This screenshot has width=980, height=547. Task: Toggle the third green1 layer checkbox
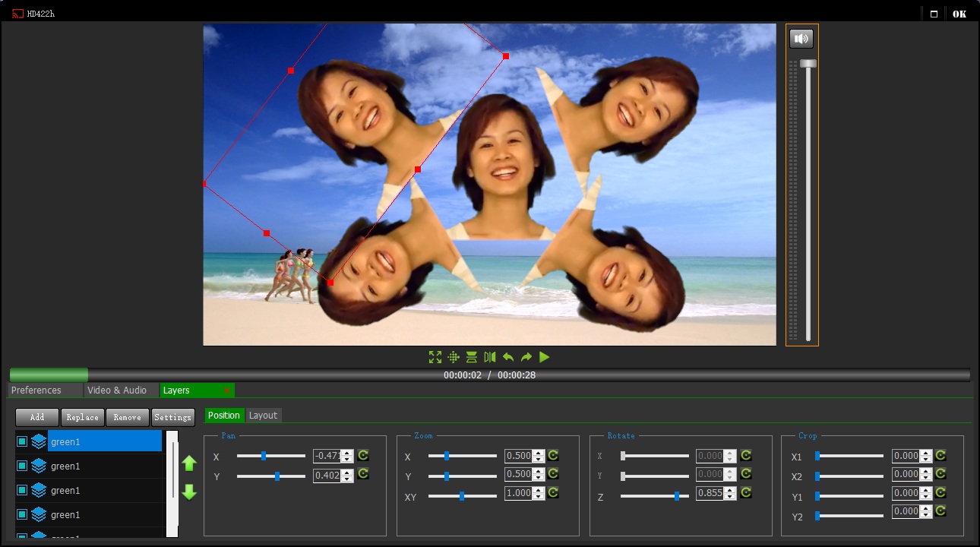(22, 490)
